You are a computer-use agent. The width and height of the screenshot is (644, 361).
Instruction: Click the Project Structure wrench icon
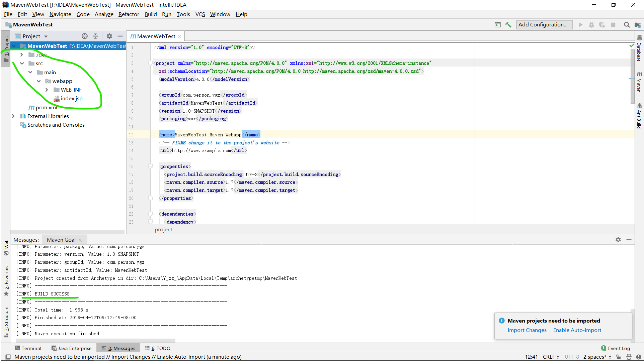tap(508, 24)
